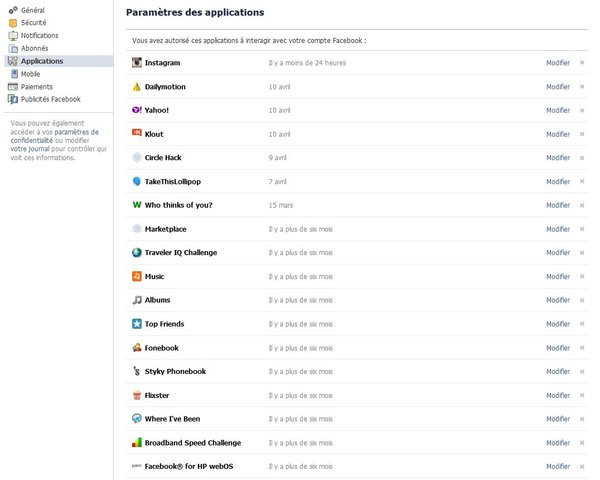Viewport: 600px width, 480px height.
Task: Click the Top Friends star icon
Action: [137, 324]
